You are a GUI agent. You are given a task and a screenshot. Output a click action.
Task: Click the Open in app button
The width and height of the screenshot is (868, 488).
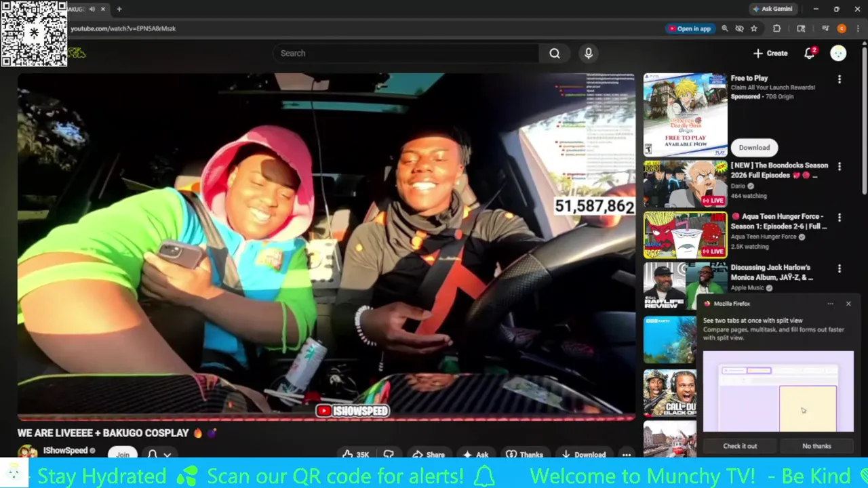[690, 28]
